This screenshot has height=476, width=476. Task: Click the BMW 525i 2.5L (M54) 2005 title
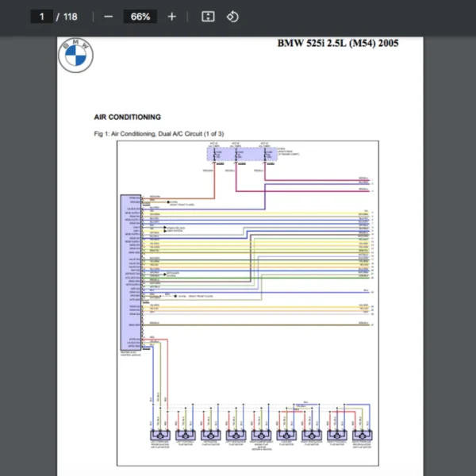pyautogui.click(x=337, y=43)
